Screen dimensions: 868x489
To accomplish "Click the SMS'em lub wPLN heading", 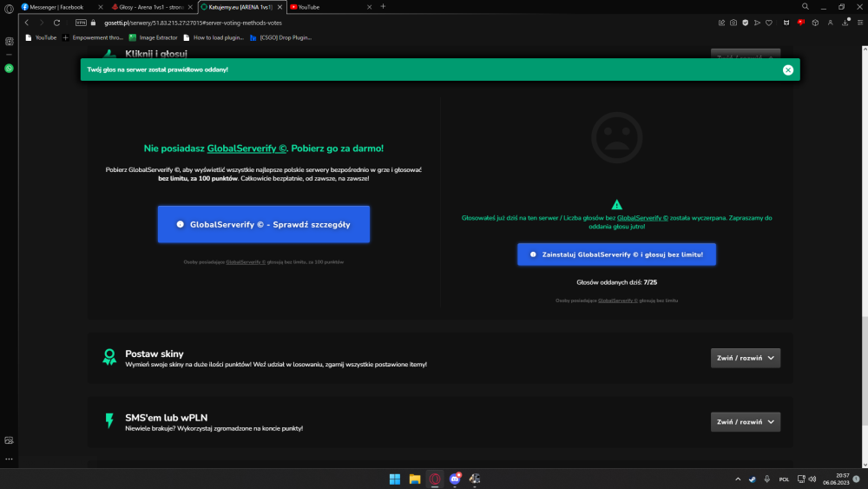I will (166, 418).
